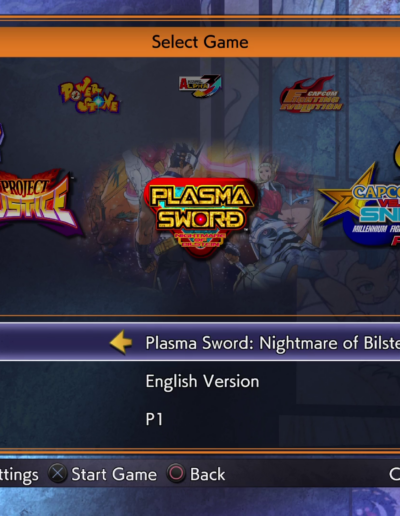Image resolution: width=400 pixels, height=516 pixels.
Task: Click the cut-off prompt at the footer's end
Action: point(395,474)
